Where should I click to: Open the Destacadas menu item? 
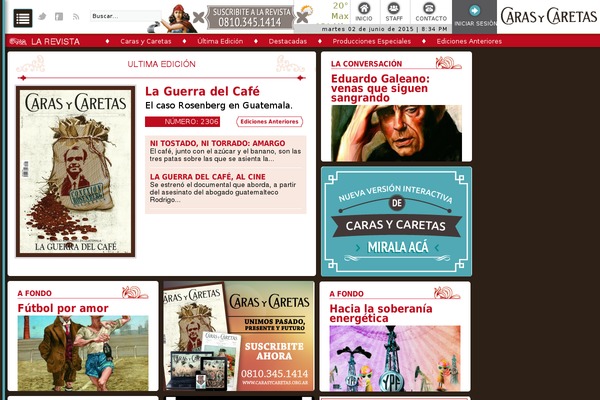(288, 41)
